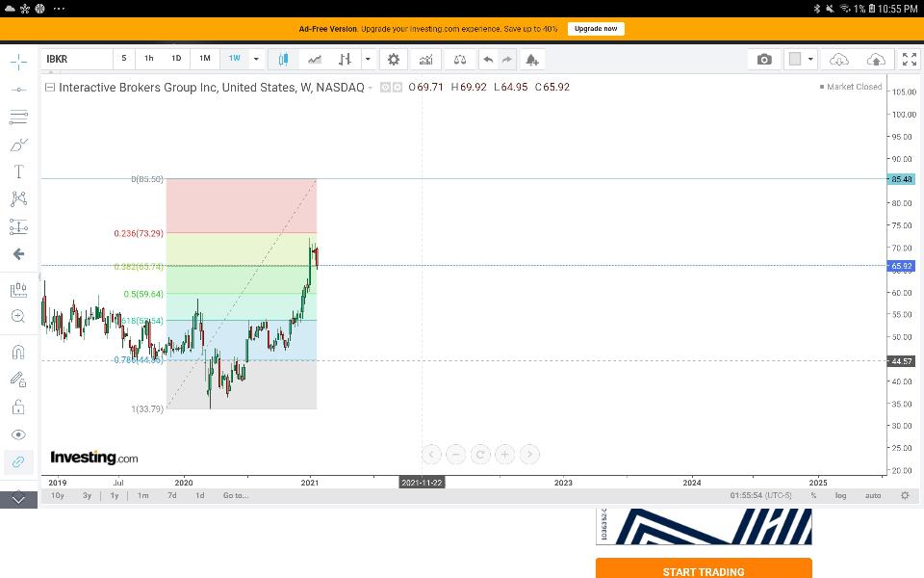Image resolution: width=924 pixels, height=578 pixels.
Task: Open the layout dropdown arrow
Action: [x=810, y=59]
